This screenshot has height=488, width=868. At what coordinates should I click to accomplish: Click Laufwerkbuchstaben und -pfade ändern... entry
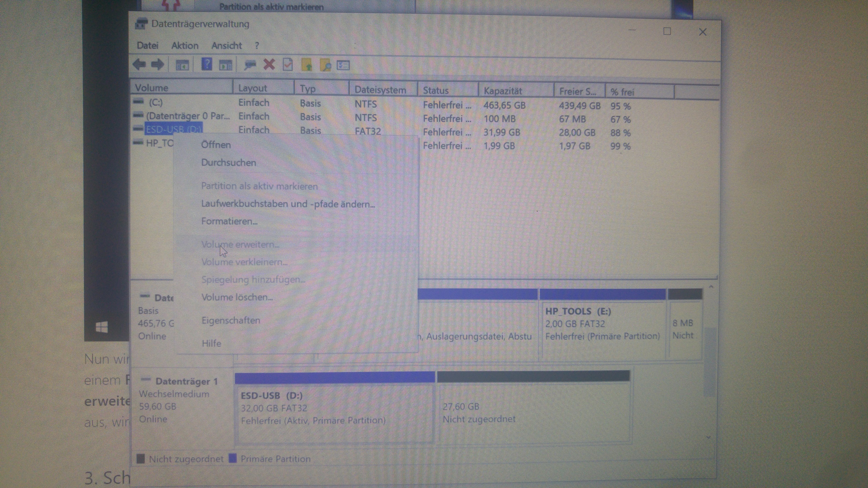pos(288,204)
